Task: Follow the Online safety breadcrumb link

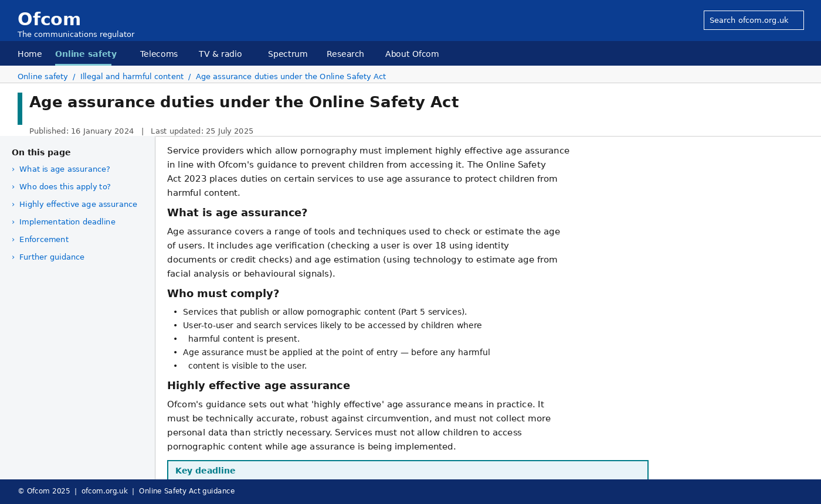Action: 43,77
